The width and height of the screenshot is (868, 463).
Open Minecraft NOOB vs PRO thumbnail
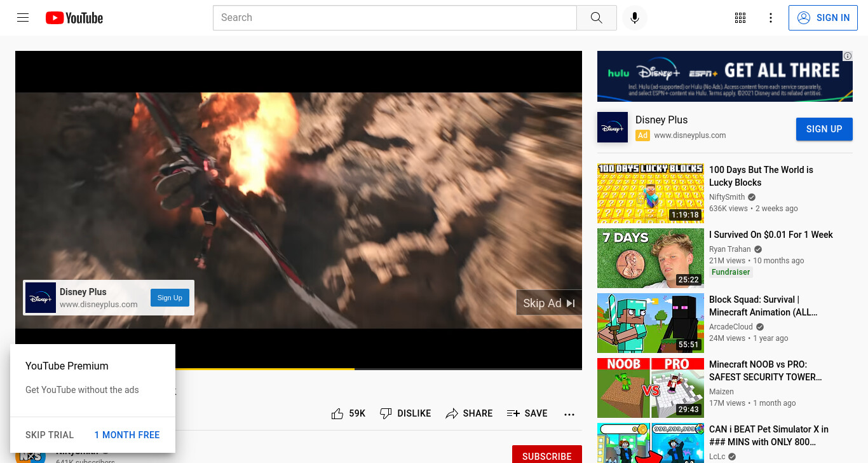click(x=651, y=388)
